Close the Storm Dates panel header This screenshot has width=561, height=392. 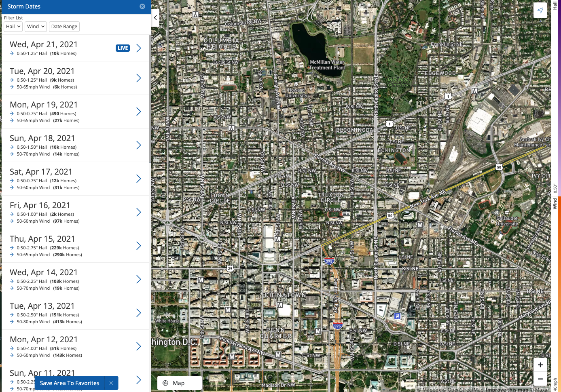[x=142, y=6]
